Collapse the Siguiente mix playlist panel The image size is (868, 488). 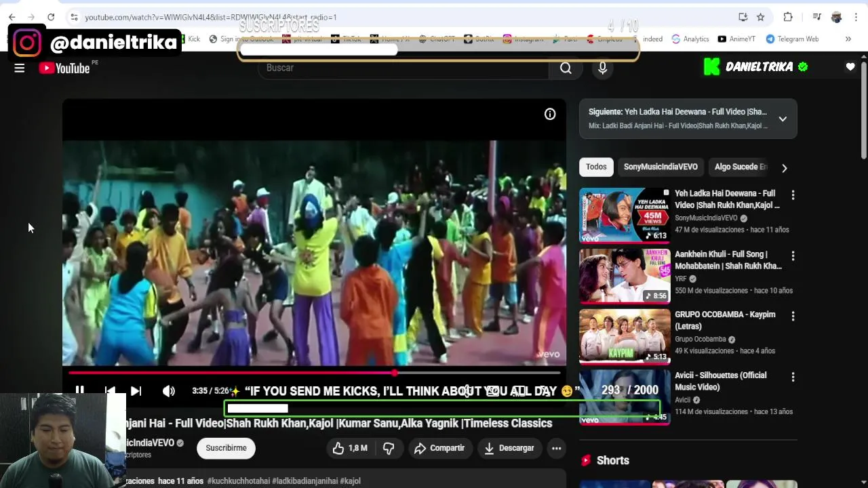tap(783, 119)
